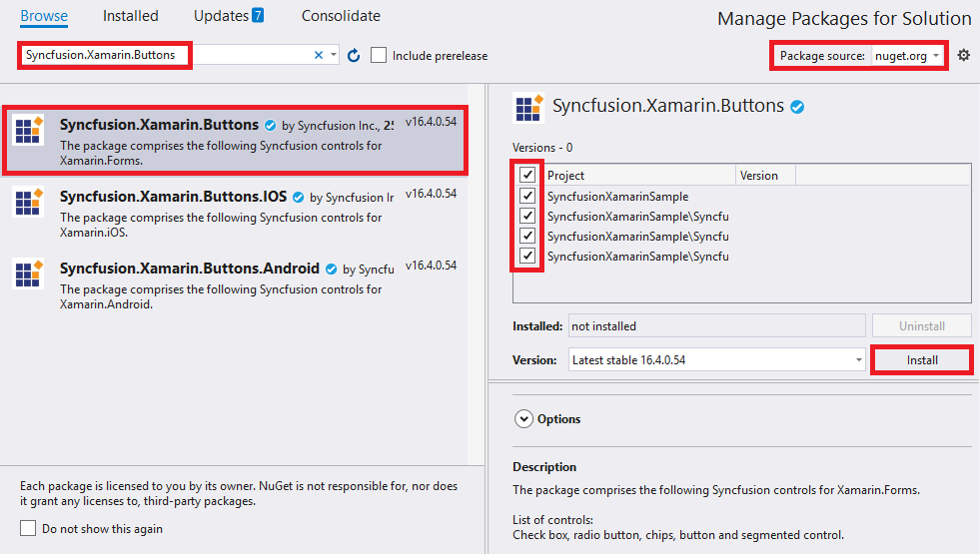
Task: Click v16.4.0.54 version of Buttons.Android
Action: click(431, 266)
